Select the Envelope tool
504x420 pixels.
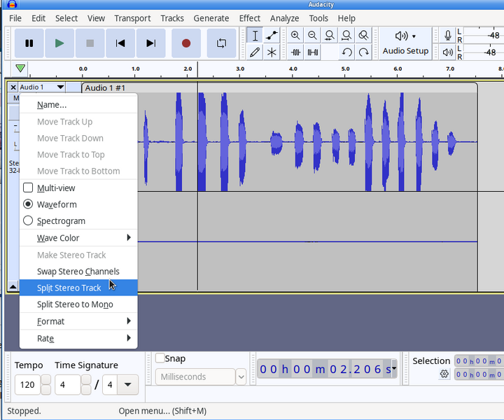coord(272,35)
